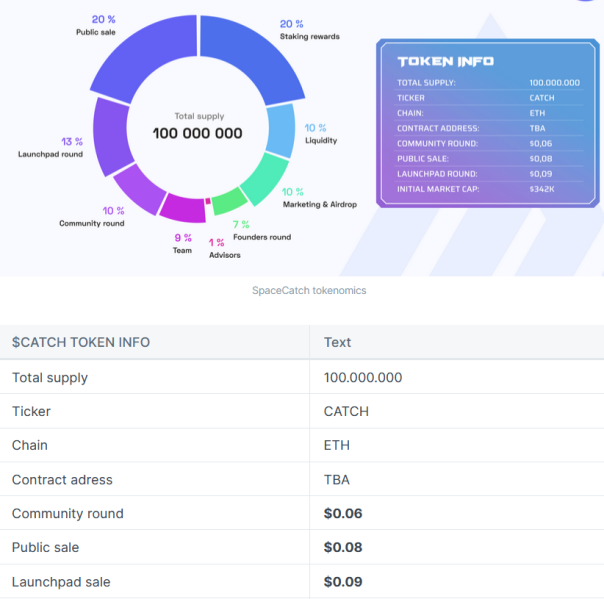Select the green Founders round chart segment
This screenshot has width=604, height=599.
(227, 200)
